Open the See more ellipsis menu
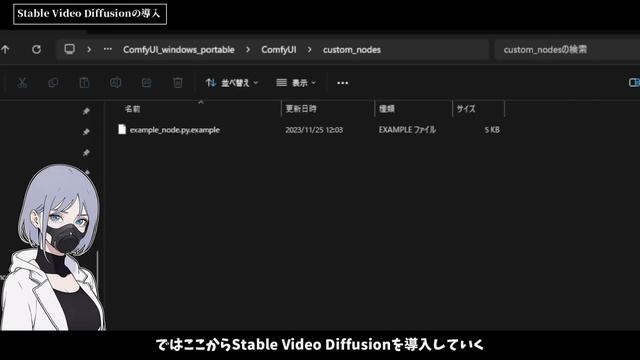This screenshot has height=360, width=640. point(342,83)
